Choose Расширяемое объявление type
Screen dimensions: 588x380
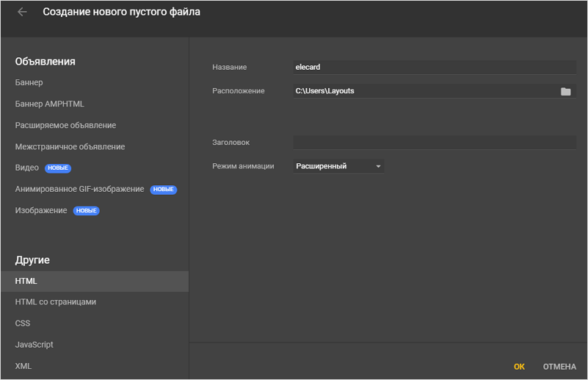(x=65, y=126)
